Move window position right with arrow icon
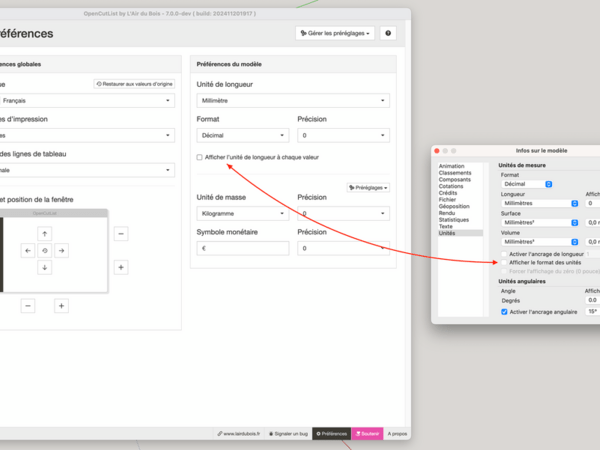The image size is (600, 450). (x=61, y=250)
